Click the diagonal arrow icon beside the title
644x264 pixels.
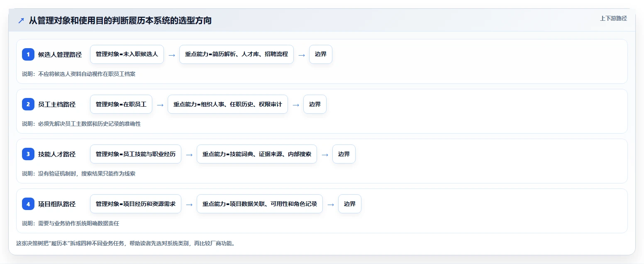tap(21, 21)
